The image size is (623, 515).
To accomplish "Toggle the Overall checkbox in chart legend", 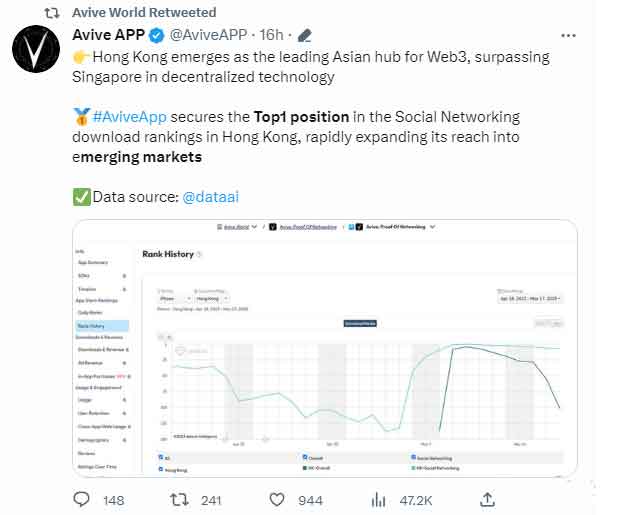I will click(x=305, y=457).
